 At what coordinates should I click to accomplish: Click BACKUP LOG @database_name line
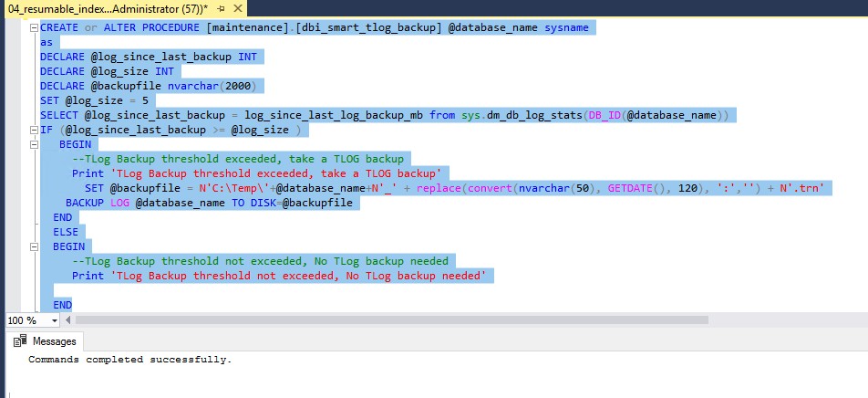pos(209,203)
